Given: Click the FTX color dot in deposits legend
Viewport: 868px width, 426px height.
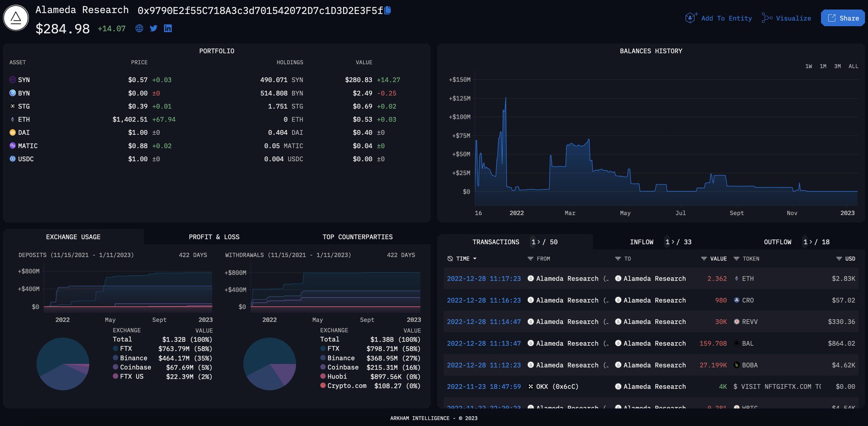Looking at the screenshot, I should [115, 349].
